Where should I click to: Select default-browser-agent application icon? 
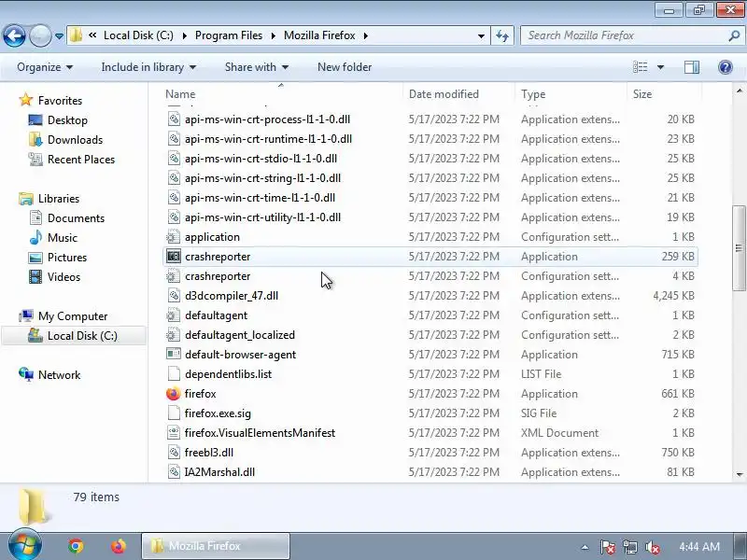174,355
